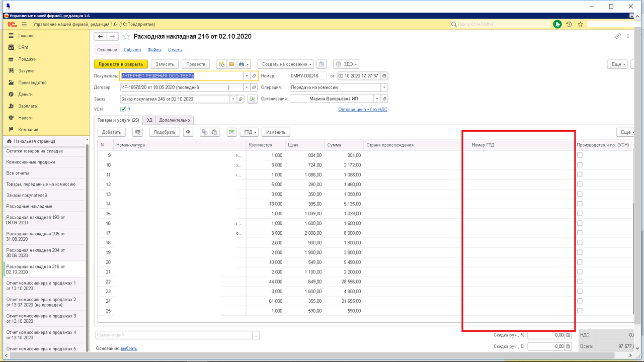Paste rows icon in table toolbar
644x362 pixels.
215,132
